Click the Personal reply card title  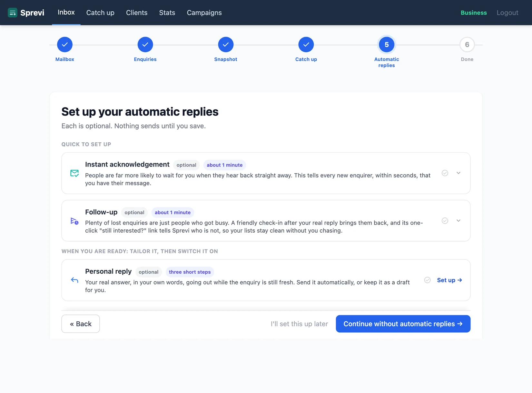pyautogui.click(x=108, y=271)
